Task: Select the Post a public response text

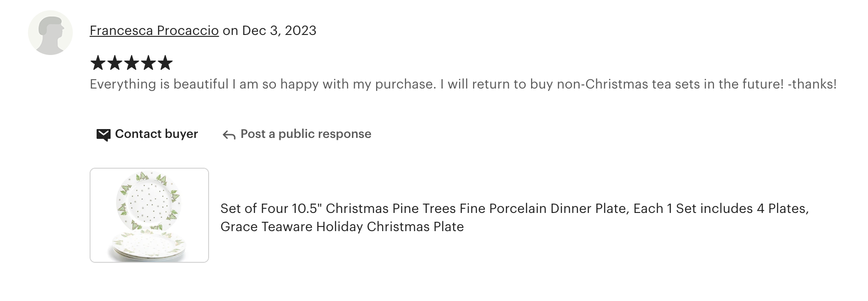Action: [306, 134]
